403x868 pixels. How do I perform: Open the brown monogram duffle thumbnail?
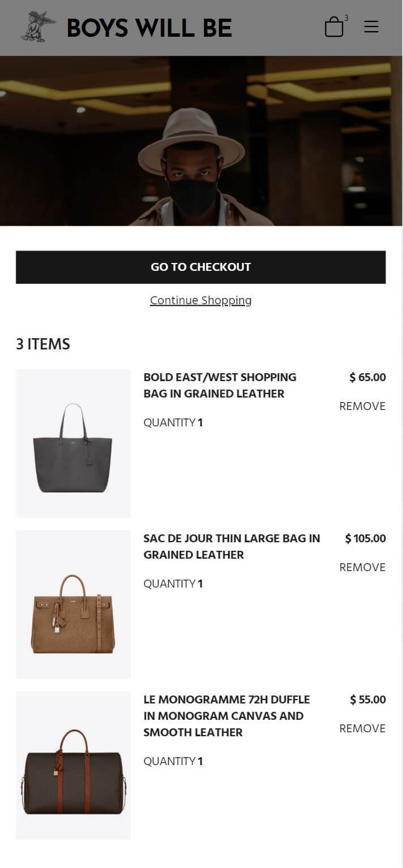click(74, 766)
